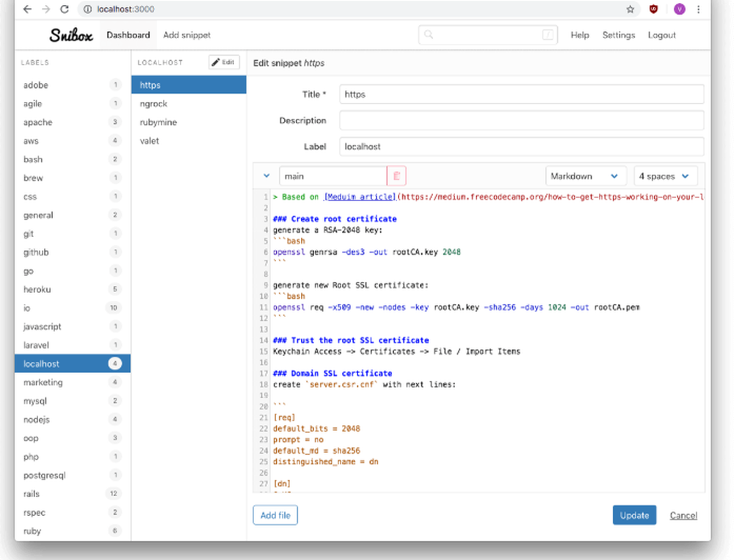Open Settings
The height and width of the screenshot is (560, 734).
[618, 35]
